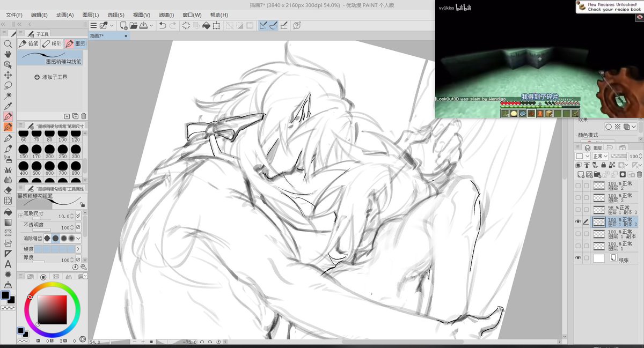Select the Auto select magic wand
Image resolution: width=644 pixels, height=348 pixels.
pos(8,96)
